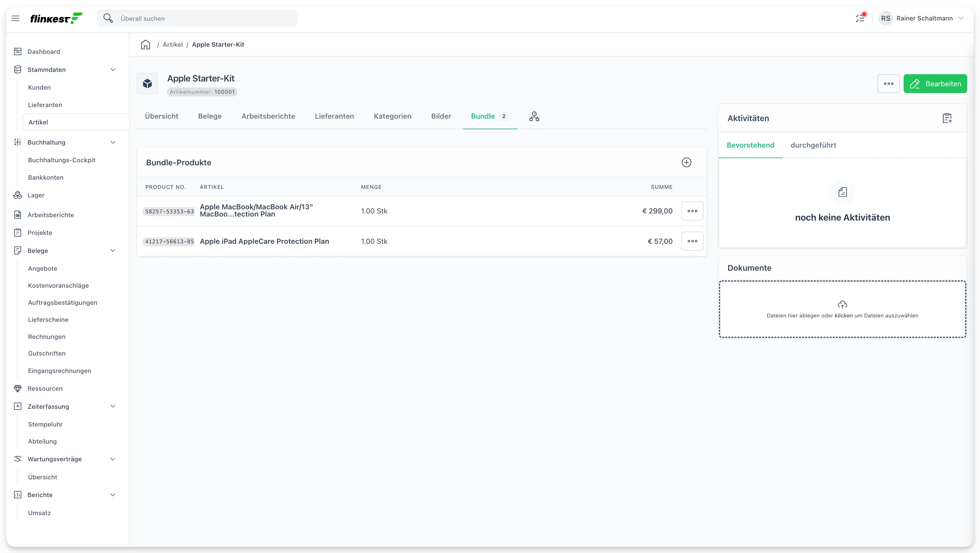This screenshot has height=553, width=980.
Task: Switch to the Bilder tab
Action: [441, 116]
